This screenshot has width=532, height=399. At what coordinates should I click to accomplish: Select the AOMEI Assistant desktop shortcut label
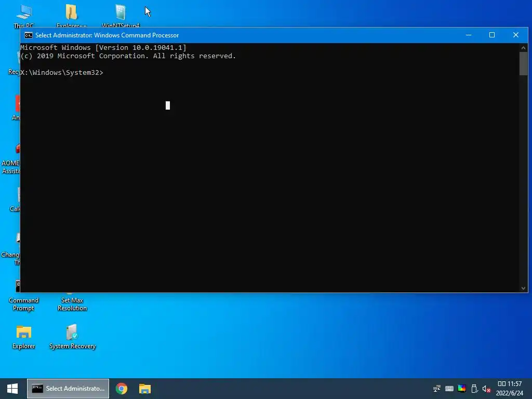click(x=10, y=167)
